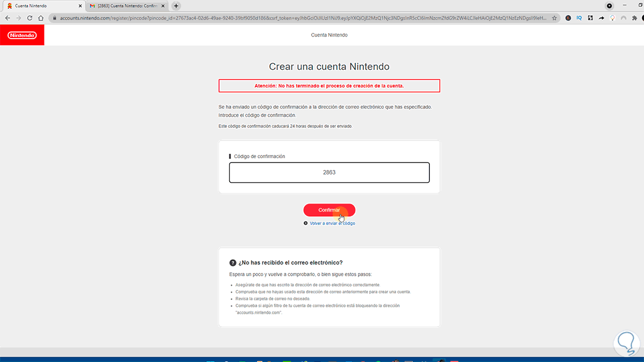Click the padlock site info icon
The height and width of the screenshot is (362, 644).
54,18
